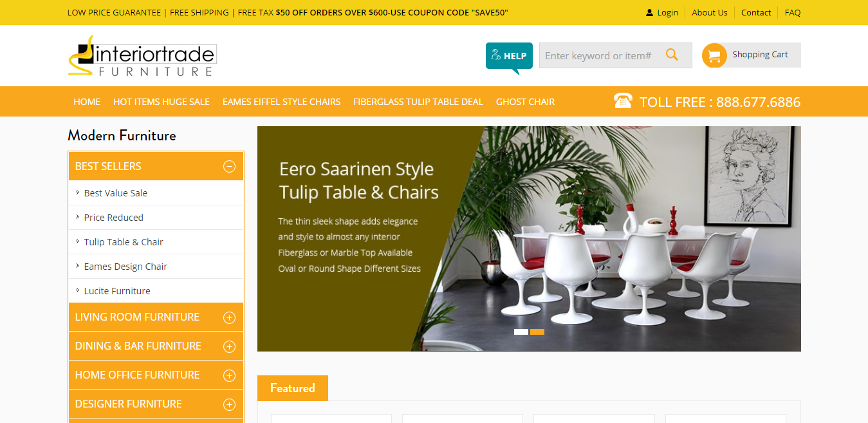Click the search magnifier icon
Viewport: 868px width, 423px height.
(672, 55)
